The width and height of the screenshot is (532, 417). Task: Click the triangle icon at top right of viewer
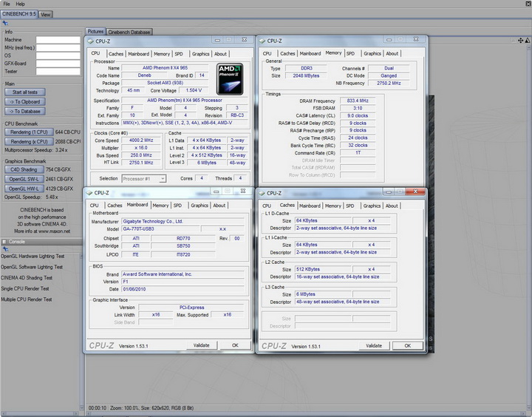pos(528,41)
